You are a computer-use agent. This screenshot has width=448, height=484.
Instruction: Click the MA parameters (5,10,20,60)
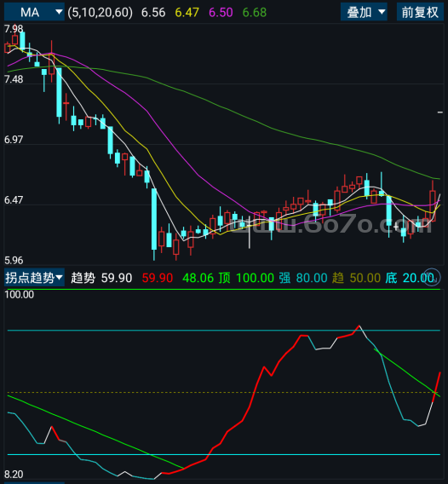tap(100, 12)
